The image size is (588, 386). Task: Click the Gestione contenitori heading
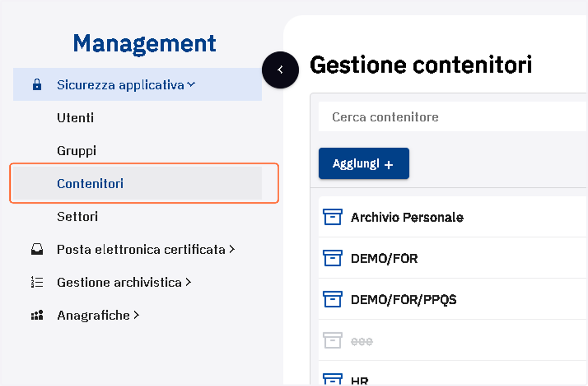421,65
